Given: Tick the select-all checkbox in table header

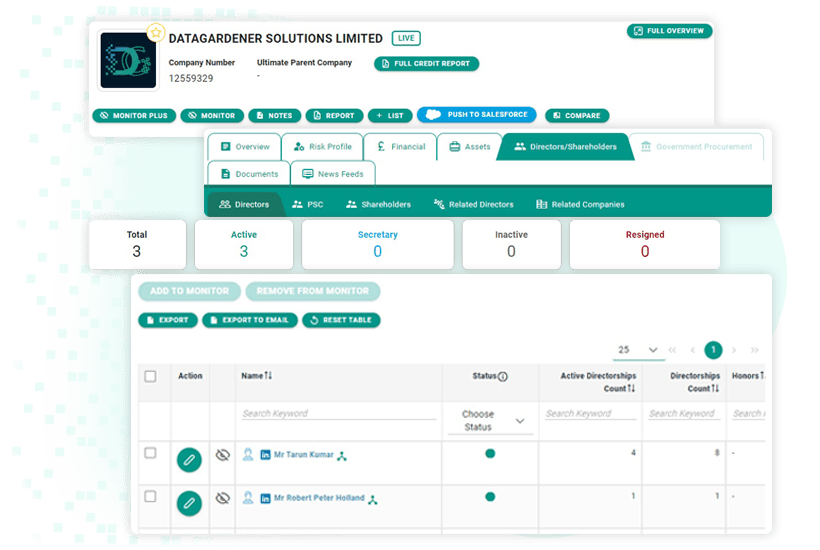Looking at the screenshot, I should coord(151,376).
